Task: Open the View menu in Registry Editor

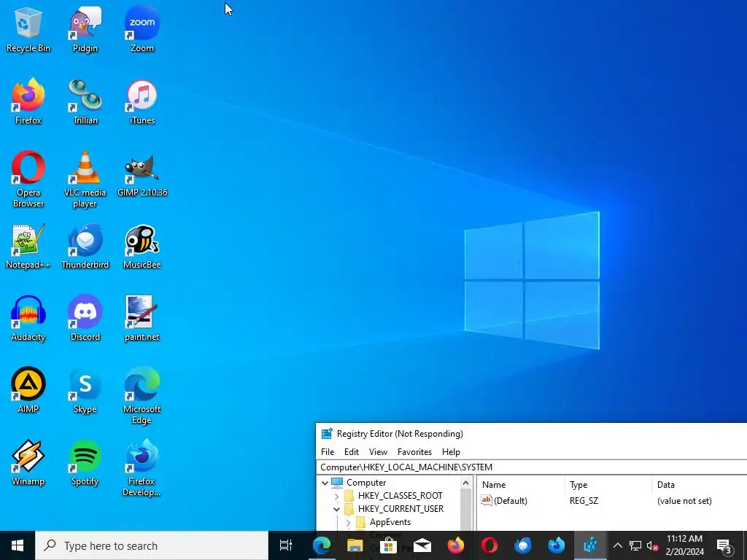Action: (379, 452)
